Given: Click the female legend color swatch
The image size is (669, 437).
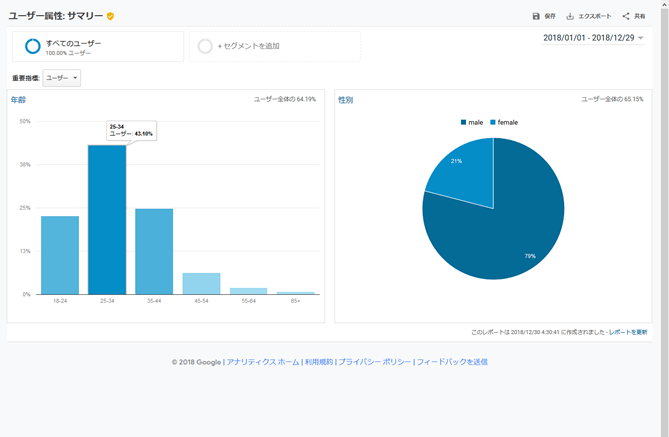Looking at the screenshot, I should click(x=493, y=122).
